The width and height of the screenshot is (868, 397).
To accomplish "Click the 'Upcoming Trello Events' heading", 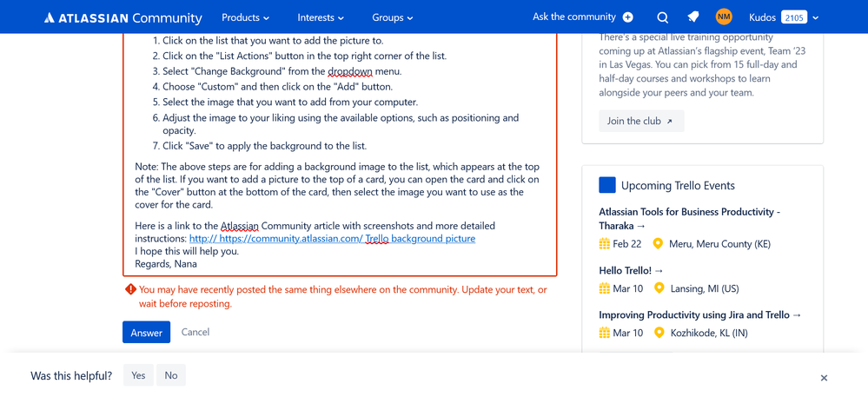I will point(678,186).
